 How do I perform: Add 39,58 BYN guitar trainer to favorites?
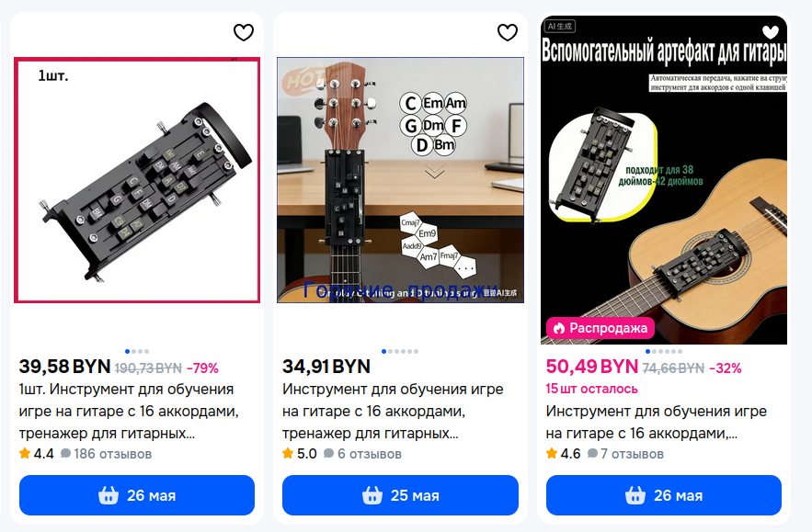(244, 32)
